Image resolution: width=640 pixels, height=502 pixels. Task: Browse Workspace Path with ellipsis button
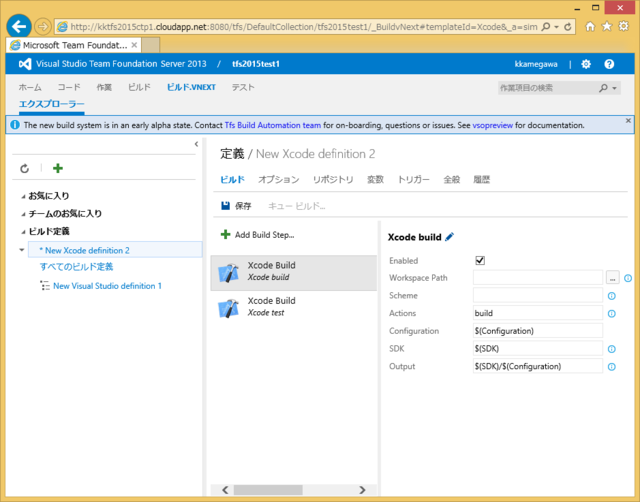click(x=612, y=278)
